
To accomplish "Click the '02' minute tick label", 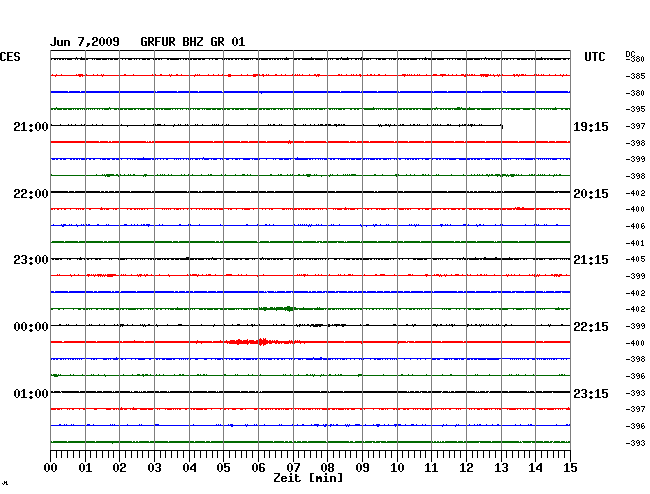I will (x=119, y=468).
